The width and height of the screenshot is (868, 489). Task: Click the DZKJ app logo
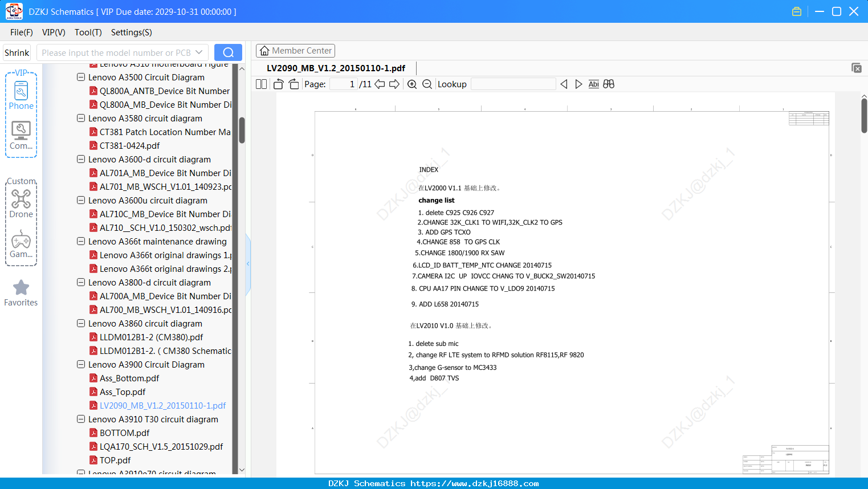click(14, 11)
